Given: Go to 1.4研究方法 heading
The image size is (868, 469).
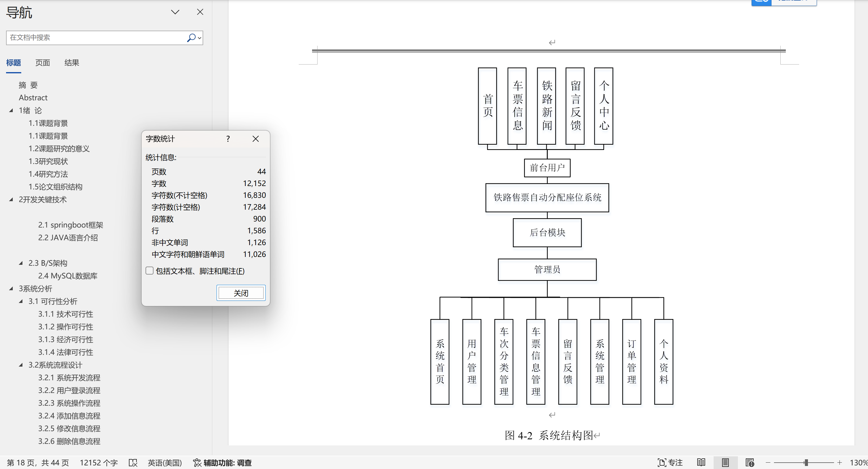Looking at the screenshot, I should point(48,174).
